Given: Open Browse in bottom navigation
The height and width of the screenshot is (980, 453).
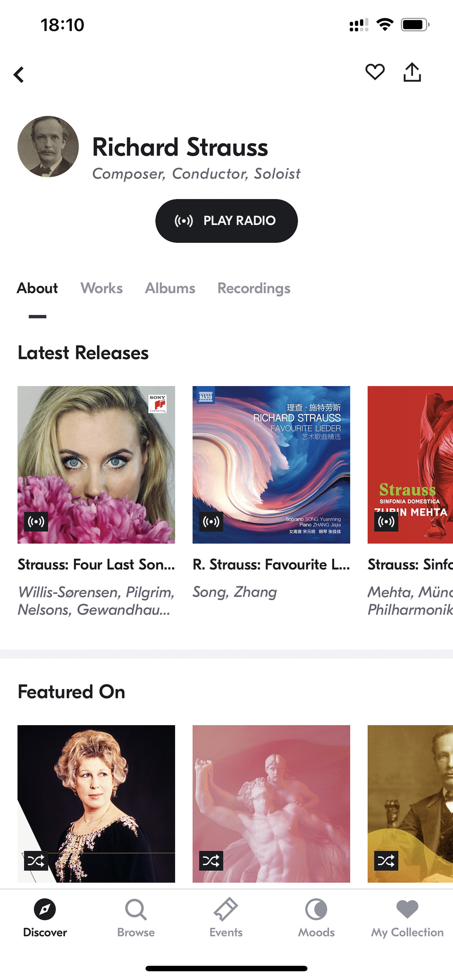Looking at the screenshot, I should coord(136,918).
